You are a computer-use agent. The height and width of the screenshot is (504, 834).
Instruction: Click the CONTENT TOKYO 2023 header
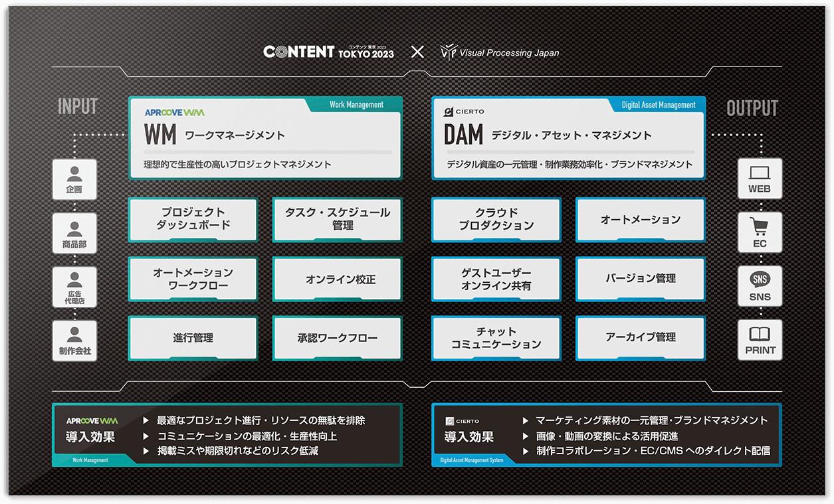point(329,50)
